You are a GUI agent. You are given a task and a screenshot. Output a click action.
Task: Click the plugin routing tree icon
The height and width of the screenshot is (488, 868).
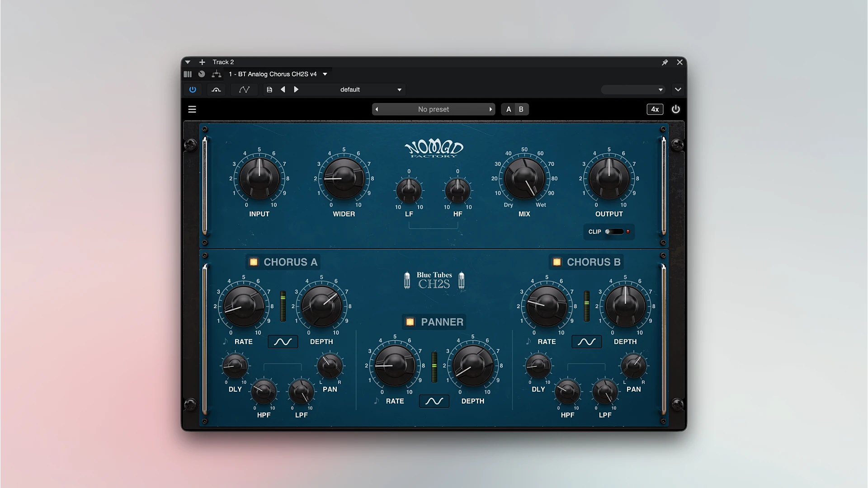[217, 74]
